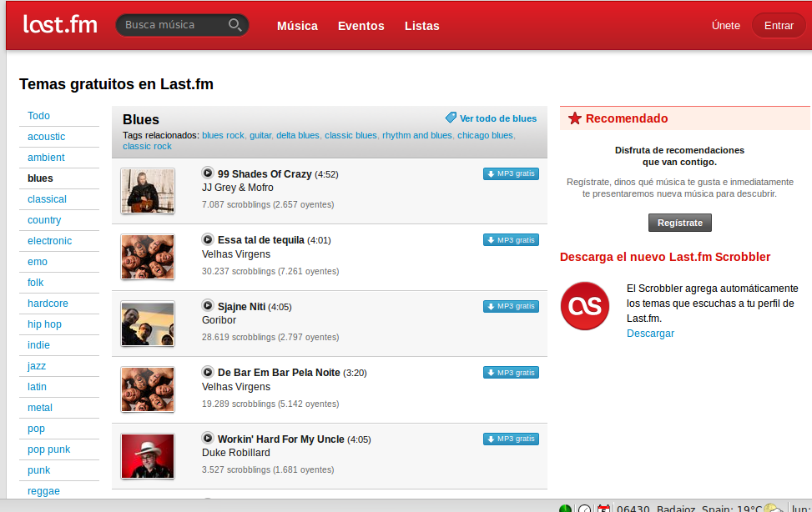
Task: Select the metal tag
Action: [40, 408]
